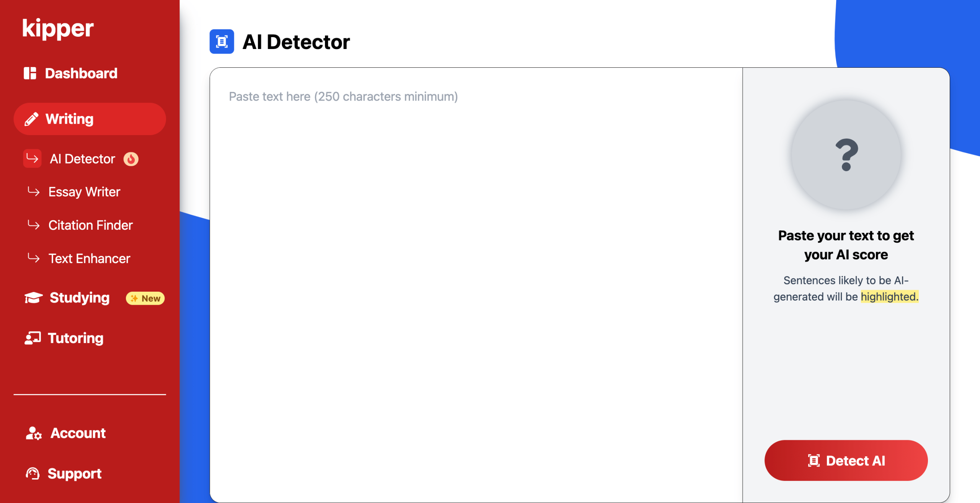
Task: Click the blue AI Detector header icon
Action: pyautogui.click(x=222, y=41)
